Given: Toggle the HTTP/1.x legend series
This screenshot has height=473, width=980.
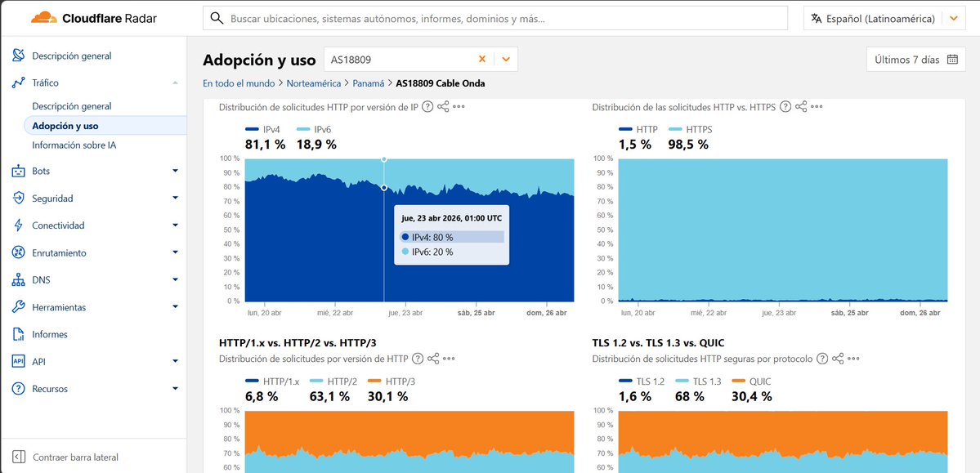Looking at the screenshot, I should [x=272, y=382].
